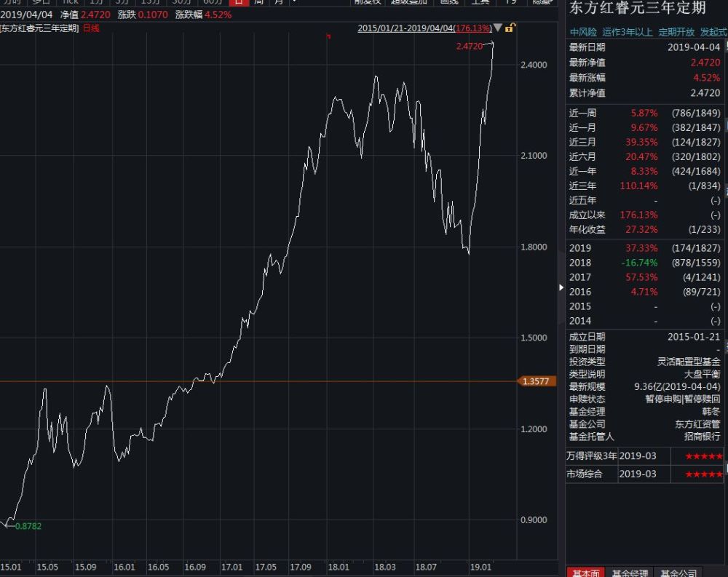Click the 年化收益 27.32% value
The height and width of the screenshot is (577, 728).
point(641,229)
